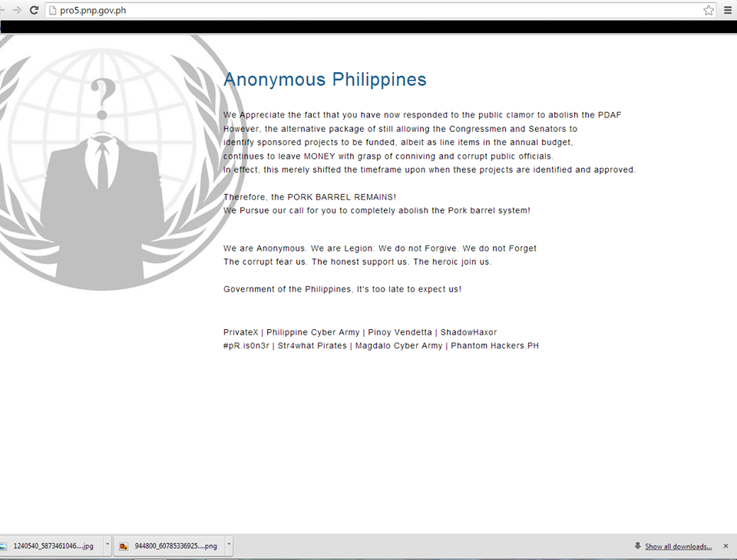Click the jpg download file icon
The width and height of the screenshot is (737, 560).
tap(3, 546)
